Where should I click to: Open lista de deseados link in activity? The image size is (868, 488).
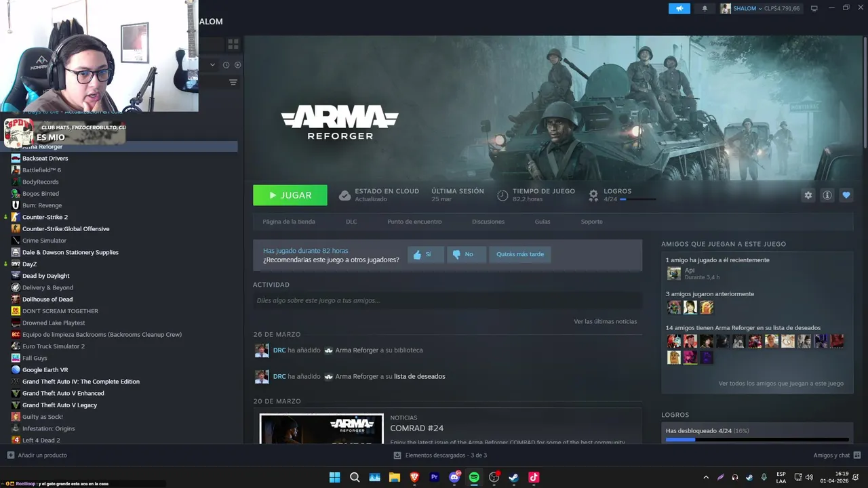[420, 376]
